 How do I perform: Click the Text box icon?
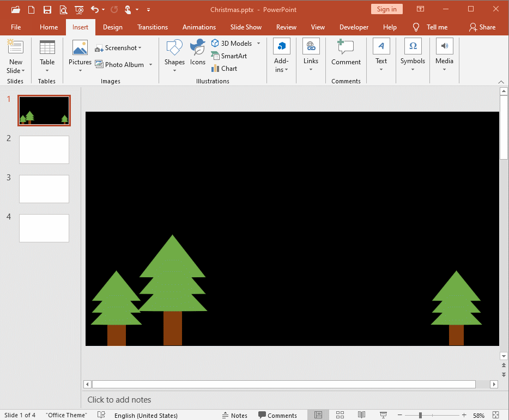pyautogui.click(x=381, y=46)
